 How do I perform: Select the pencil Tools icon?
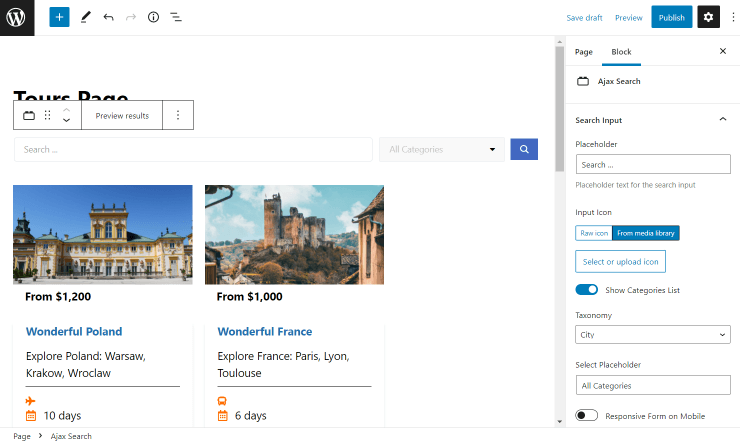tap(85, 17)
